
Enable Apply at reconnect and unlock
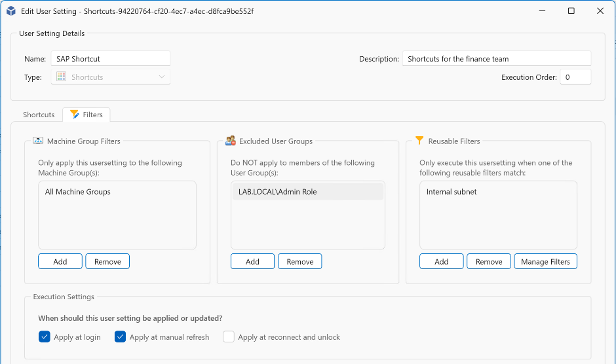[229, 337]
